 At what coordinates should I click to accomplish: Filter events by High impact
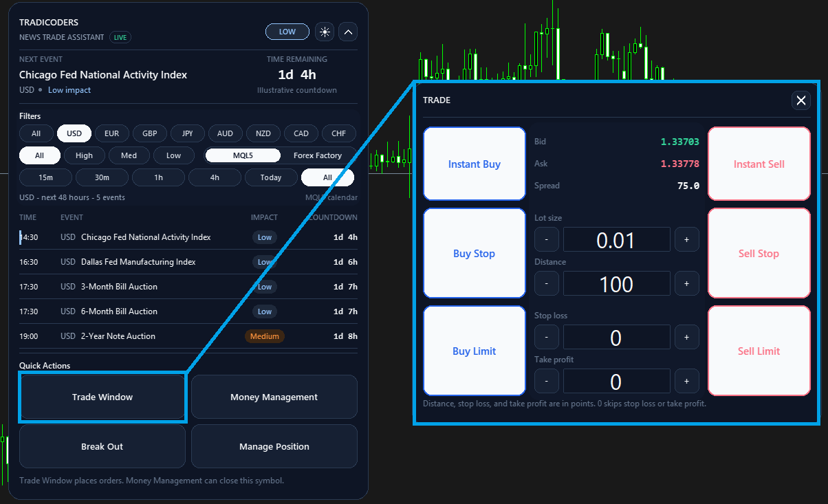point(85,155)
